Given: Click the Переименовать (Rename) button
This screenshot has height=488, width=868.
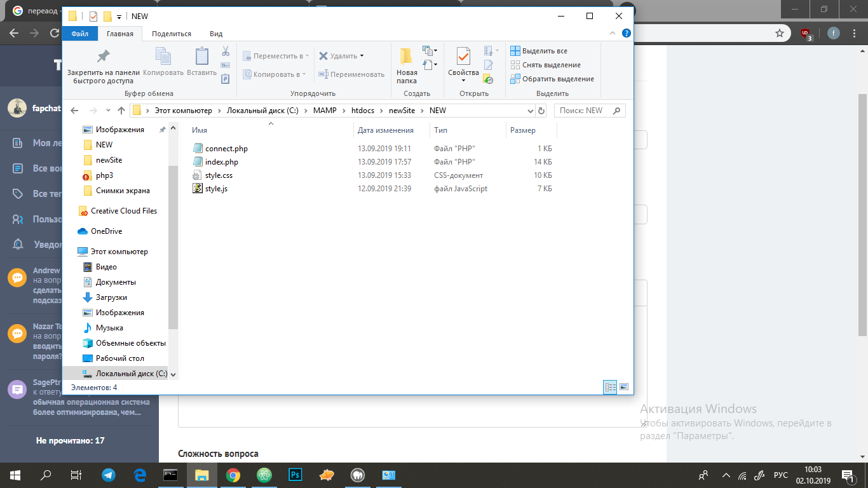Looking at the screenshot, I should pyautogui.click(x=351, y=74).
